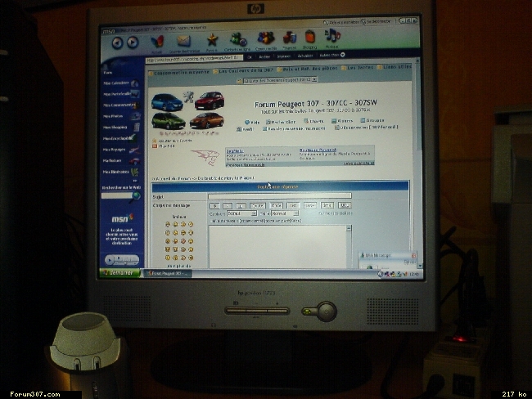The image size is (532, 399).
Task: Expand the Autres choix dropdown
Action: [331, 55]
